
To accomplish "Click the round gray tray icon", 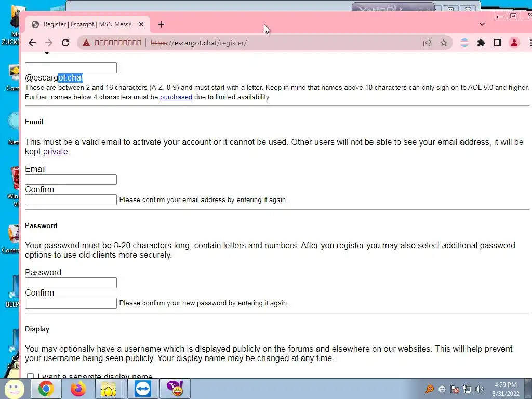I will [442, 389].
